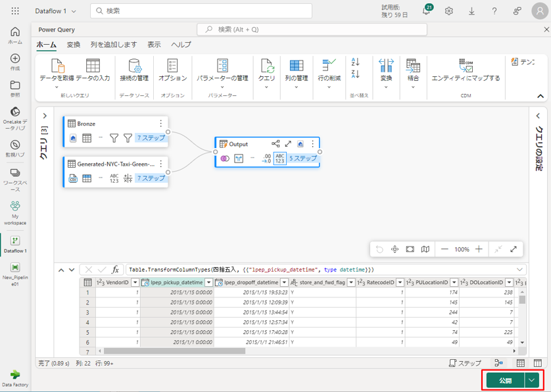
Task: Click the notifications bell icon
Action: (426, 11)
